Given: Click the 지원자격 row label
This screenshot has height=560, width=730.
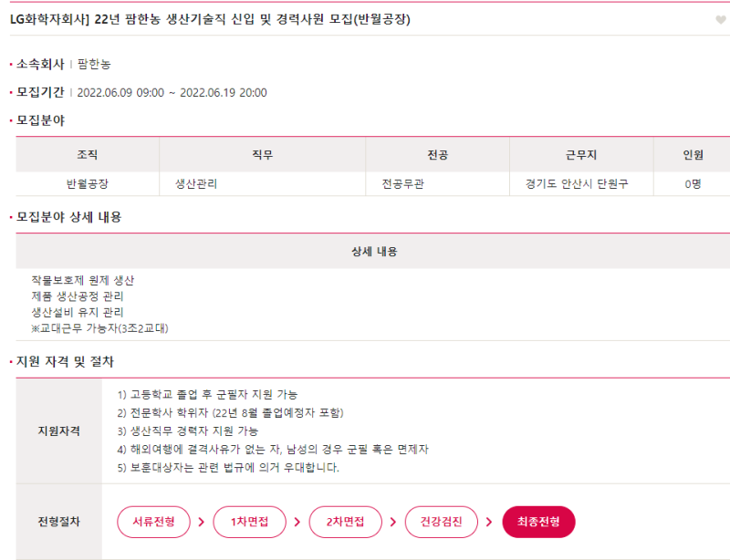Looking at the screenshot, I should [x=58, y=430].
